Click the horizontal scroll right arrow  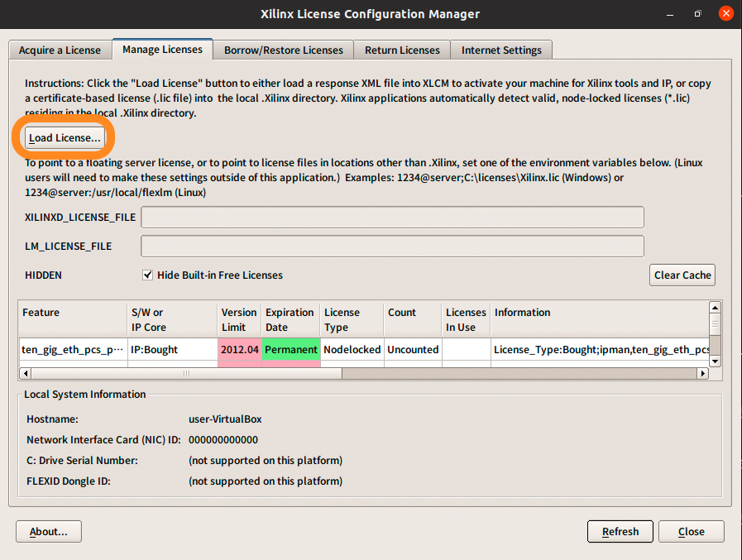[x=703, y=374]
